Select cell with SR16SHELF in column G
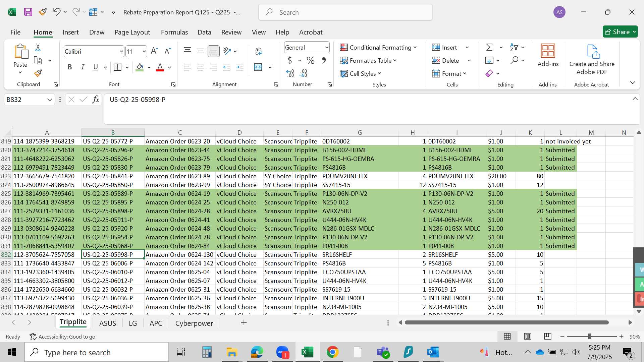 tap(360, 254)
